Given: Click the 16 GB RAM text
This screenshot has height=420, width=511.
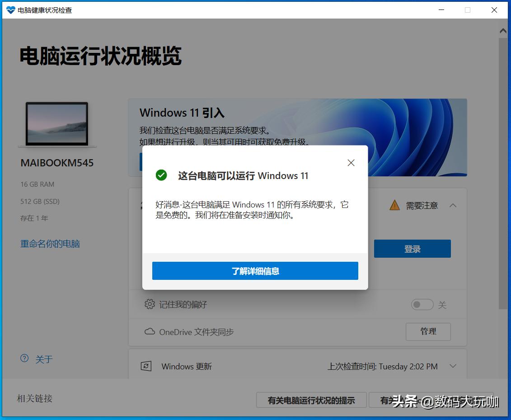Looking at the screenshot, I should tap(38, 184).
